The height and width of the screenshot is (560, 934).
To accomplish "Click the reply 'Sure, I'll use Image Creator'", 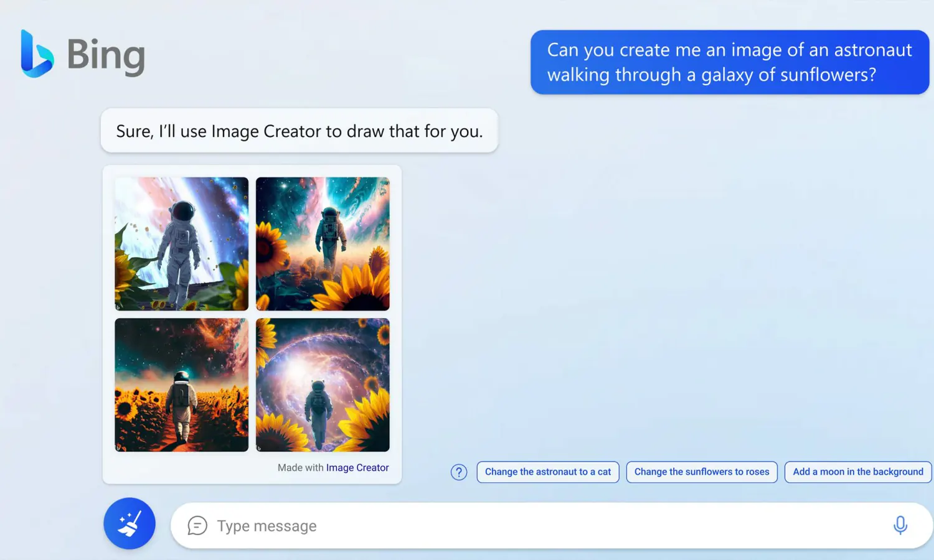I will tap(300, 131).
